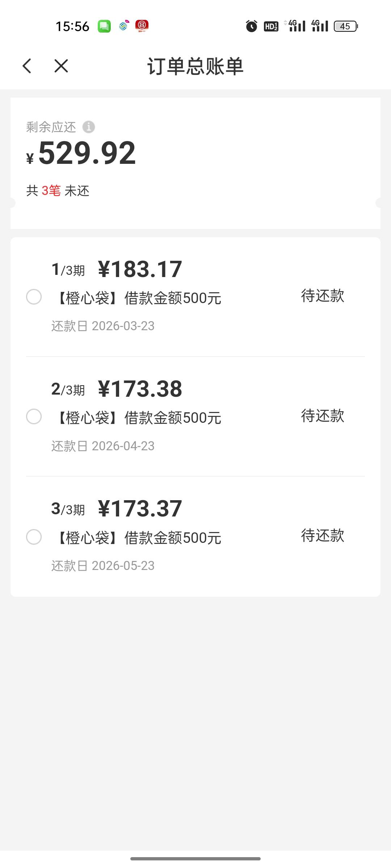This screenshot has width=391, height=868.
Task: Tap 待还款 status for 2026-04-23 installment
Action: (x=322, y=416)
